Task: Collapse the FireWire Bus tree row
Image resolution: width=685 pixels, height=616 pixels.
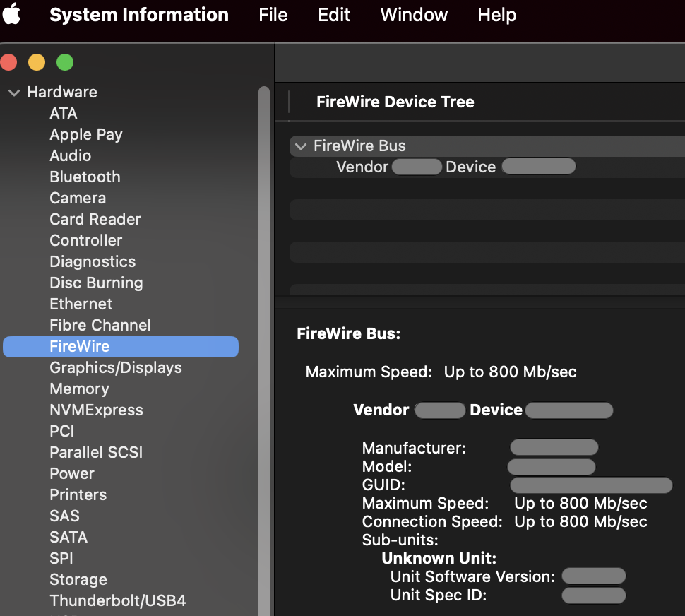Action: (x=301, y=146)
